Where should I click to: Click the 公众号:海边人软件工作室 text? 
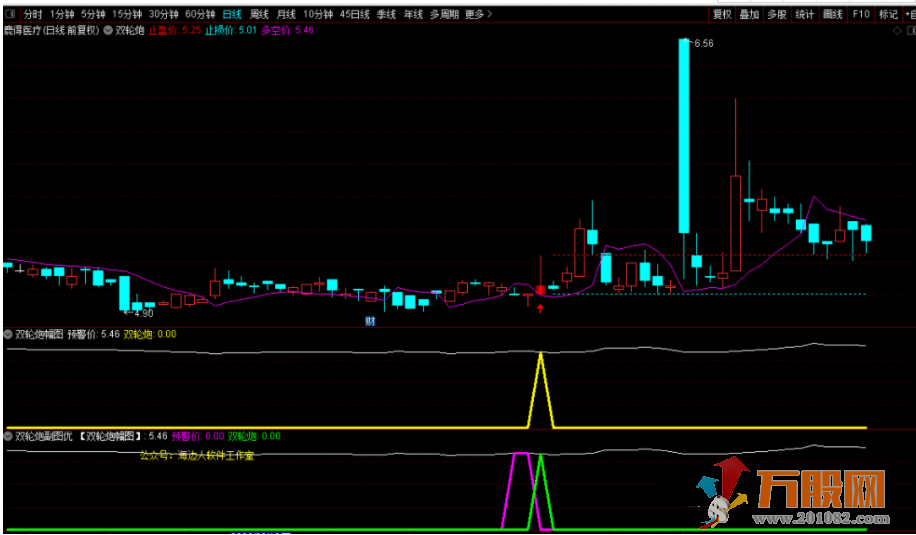[197, 456]
